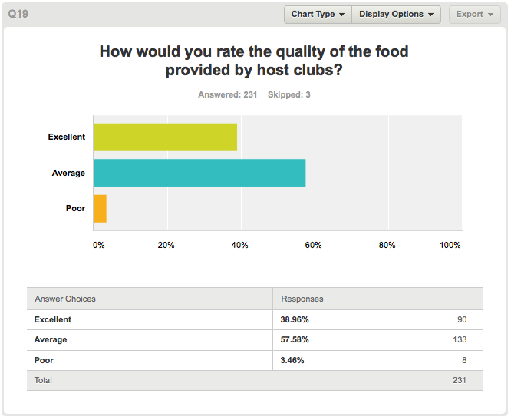The image size is (511, 420).
Task: Select the Poor row in responses table
Action: [x=255, y=360]
